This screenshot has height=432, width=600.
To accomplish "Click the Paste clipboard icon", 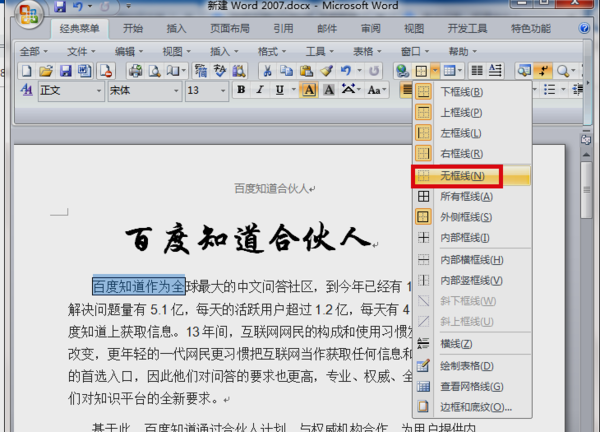I will tap(306, 71).
